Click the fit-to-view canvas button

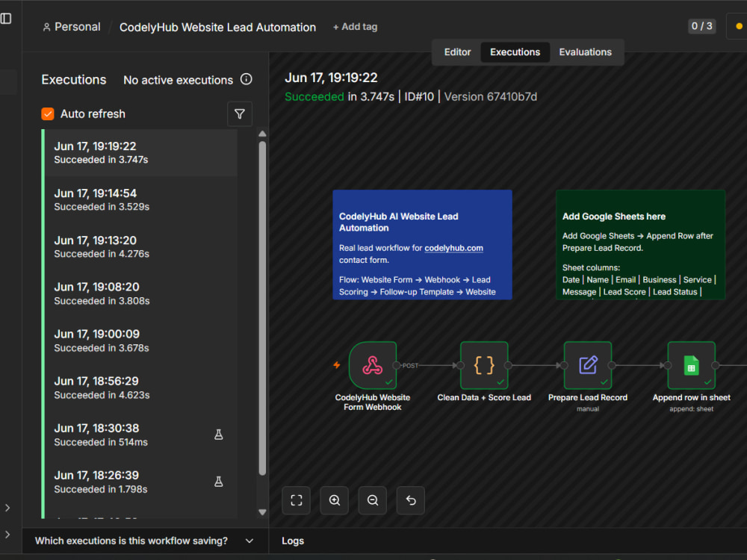pos(297,500)
